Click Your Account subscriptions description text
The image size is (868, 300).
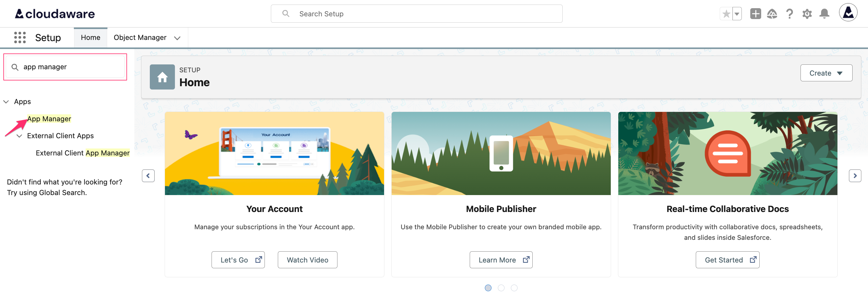coord(274,227)
